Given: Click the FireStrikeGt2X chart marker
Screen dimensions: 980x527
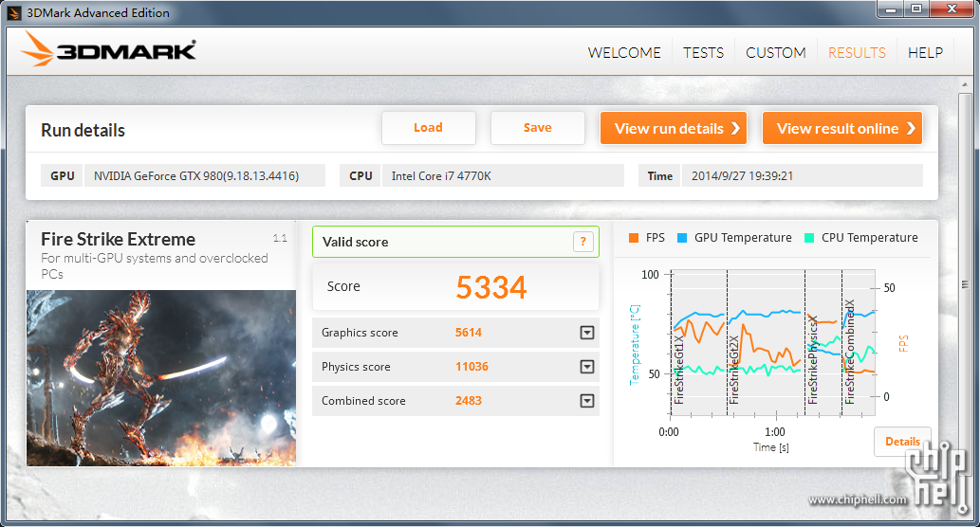Looking at the screenshot, I should 734,369.
